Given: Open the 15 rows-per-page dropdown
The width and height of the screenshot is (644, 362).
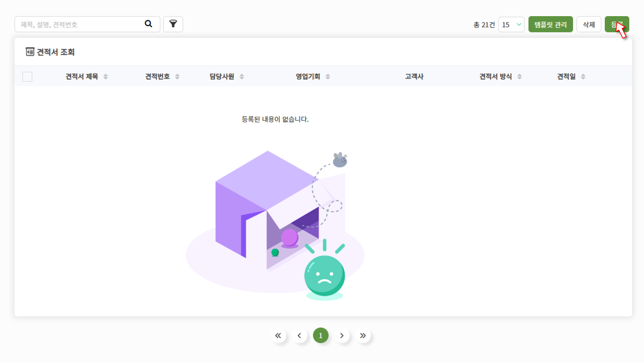Looking at the screenshot, I should pyautogui.click(x=511, y=24).
